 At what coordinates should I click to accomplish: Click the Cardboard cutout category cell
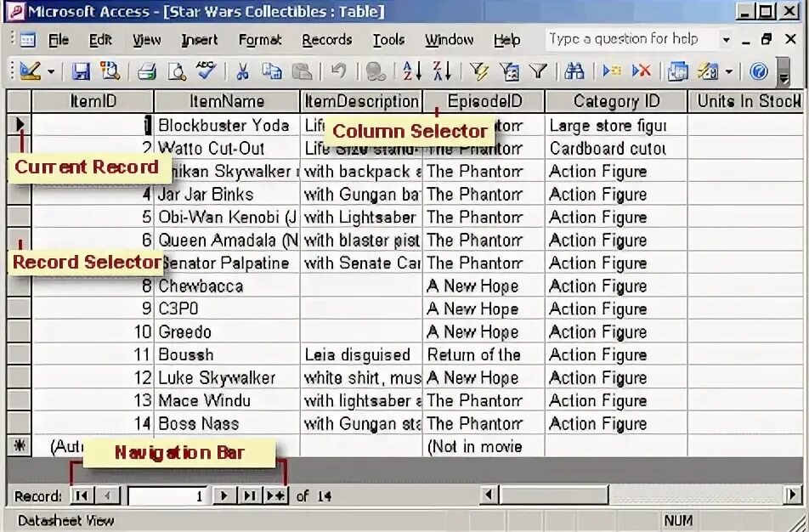616,148
